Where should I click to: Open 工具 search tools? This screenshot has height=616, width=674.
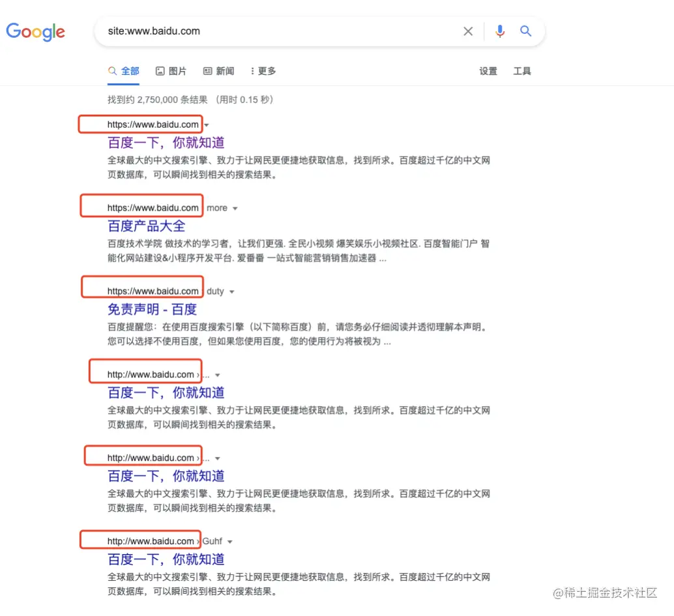pyautogui.click(x=522, y=71)
